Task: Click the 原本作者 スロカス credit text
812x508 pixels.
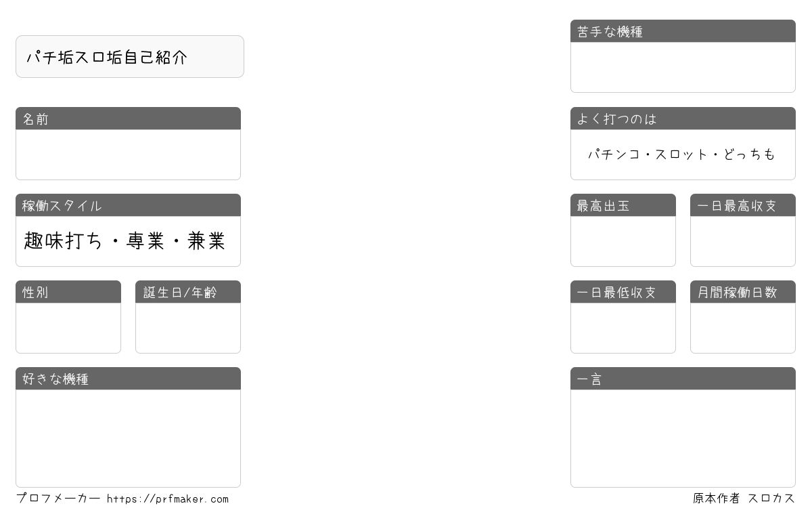Action: click(744, 499)
